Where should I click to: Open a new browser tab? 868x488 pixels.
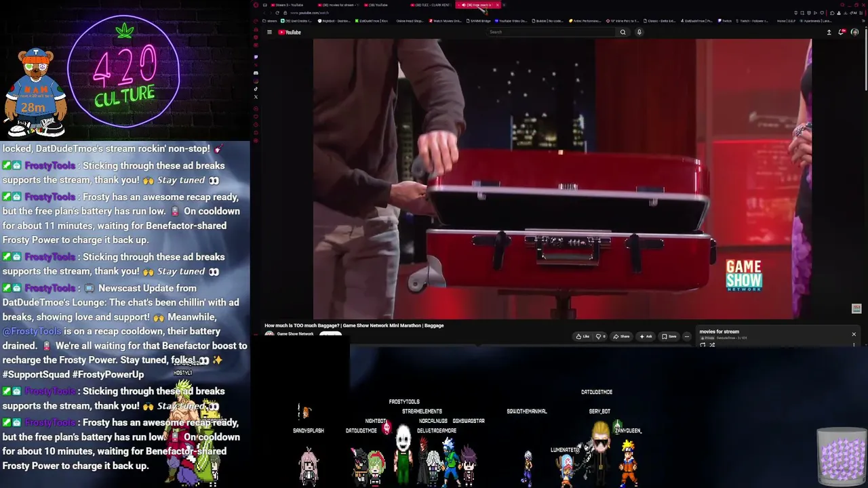[504, 5]
